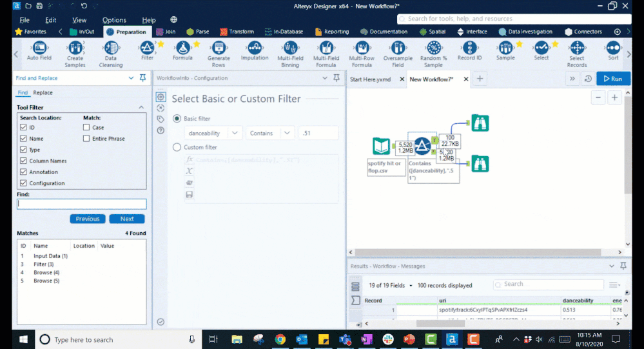The height and width of the screenshot is (349, 644).
Task: Open the Options menu
Action: coord(114,20)
